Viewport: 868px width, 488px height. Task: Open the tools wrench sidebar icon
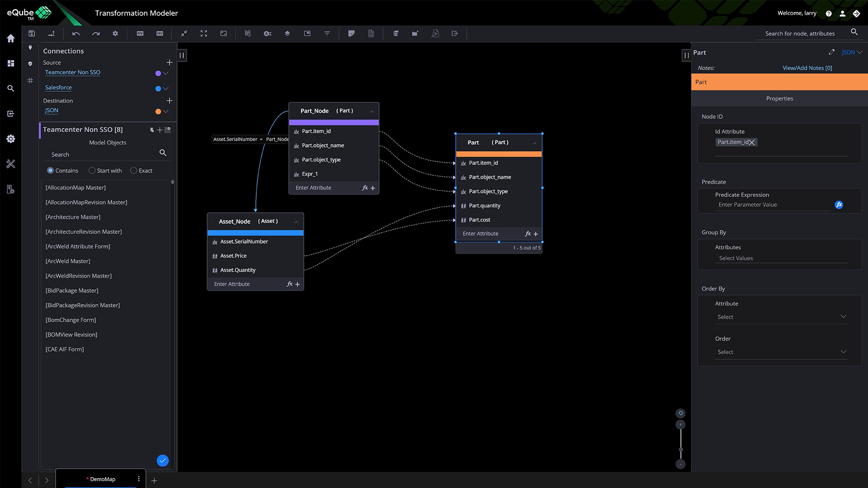[11, 164]
